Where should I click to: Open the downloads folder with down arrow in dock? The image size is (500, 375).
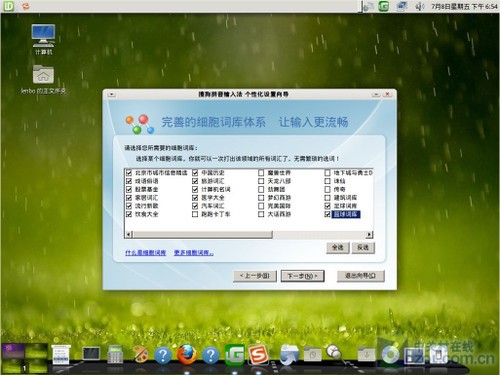click(366, 354)
